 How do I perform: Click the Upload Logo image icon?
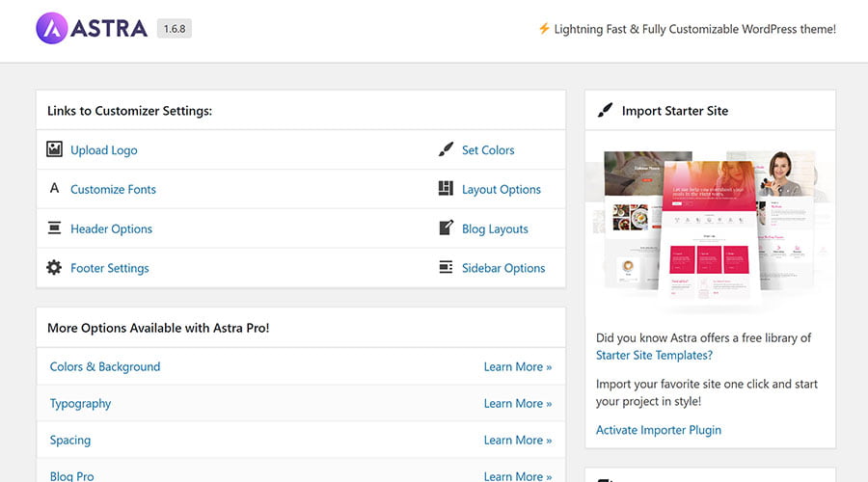[54, 148]
